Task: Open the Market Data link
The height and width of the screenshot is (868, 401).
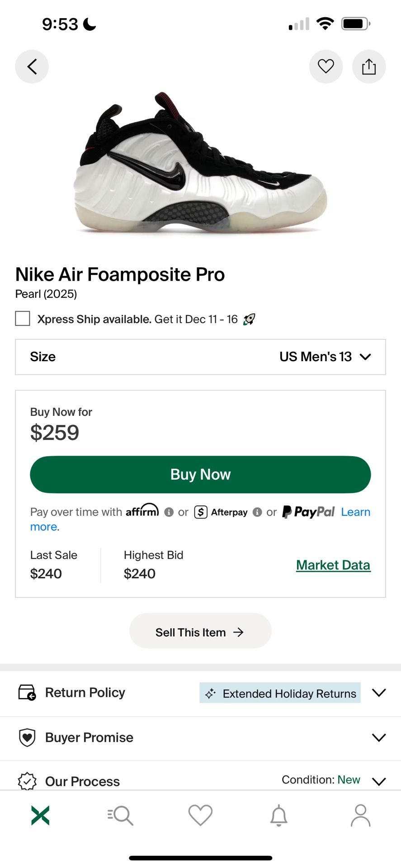Action: click(333, 565)
